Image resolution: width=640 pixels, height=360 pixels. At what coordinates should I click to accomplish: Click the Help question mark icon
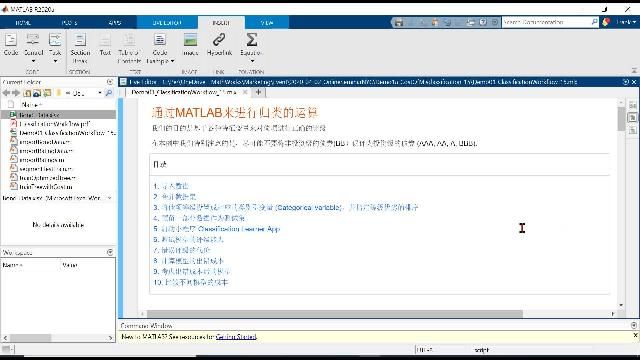pyautogui.click(x=483, y=22)
